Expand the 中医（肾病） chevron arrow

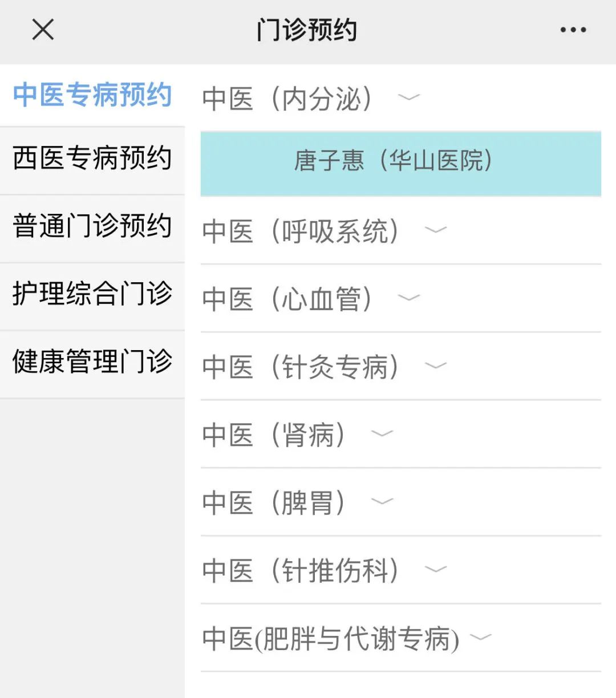point(382,433)
